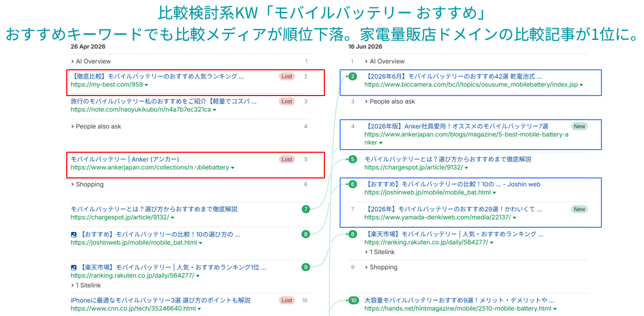This screenshot has width=644, height=316.
Task: Expand People also ask in the 26 Apr column
Action: tap(96, 127)
